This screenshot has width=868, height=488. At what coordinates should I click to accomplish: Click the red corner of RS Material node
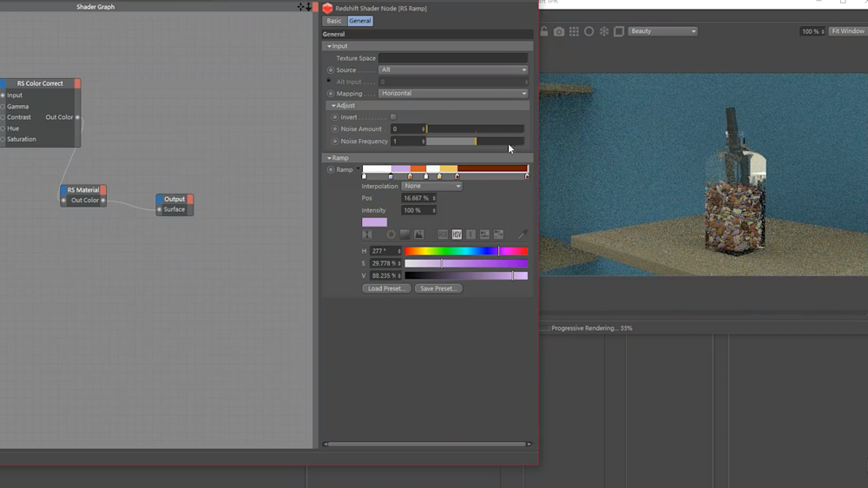(103, 190)
